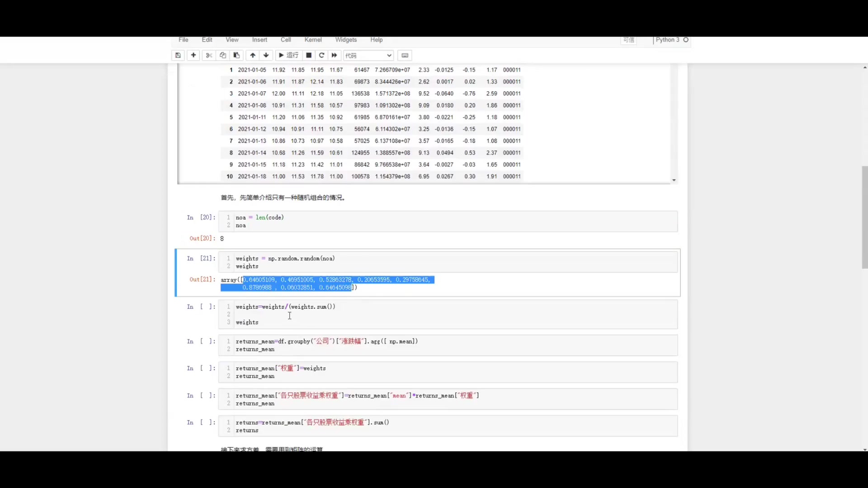Image resolution: width=868 pixels, height=488 pixels.
Task: Click date cell 2021-01-18 in table
Action: point(252,177)
